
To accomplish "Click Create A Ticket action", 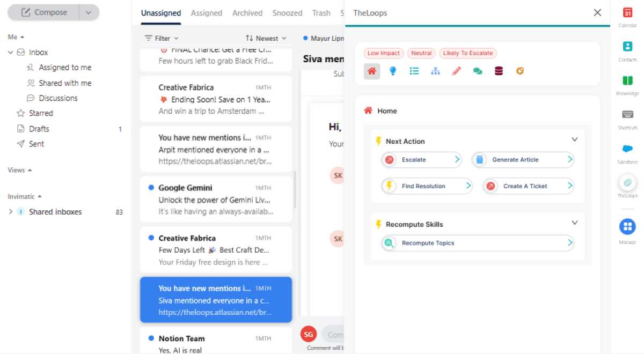I will 528,186.
